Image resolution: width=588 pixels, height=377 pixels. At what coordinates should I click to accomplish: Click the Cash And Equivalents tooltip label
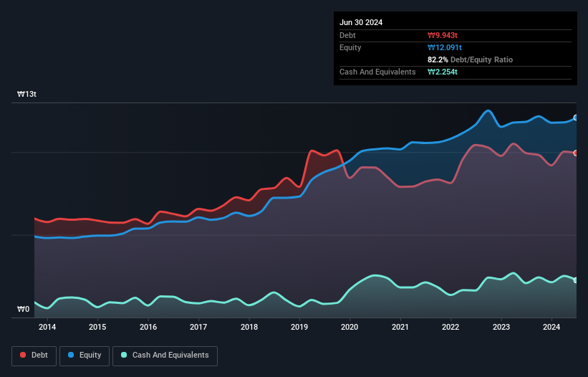(x=377, y=72)
